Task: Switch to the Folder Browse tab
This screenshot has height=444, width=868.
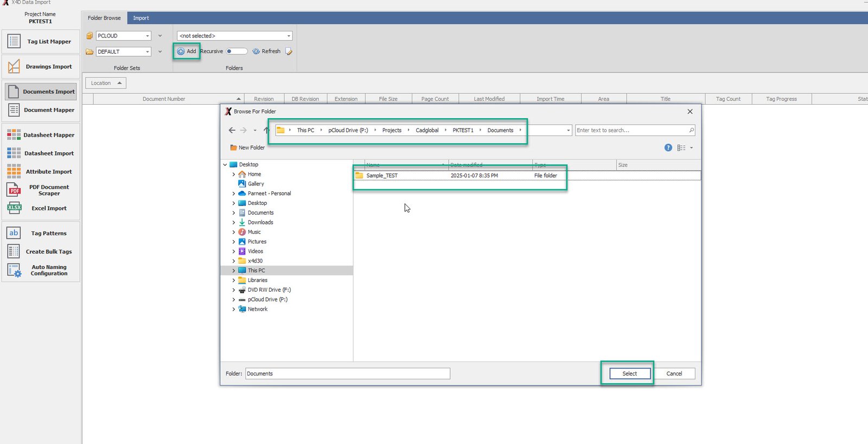Action: [x=104, y=18]
